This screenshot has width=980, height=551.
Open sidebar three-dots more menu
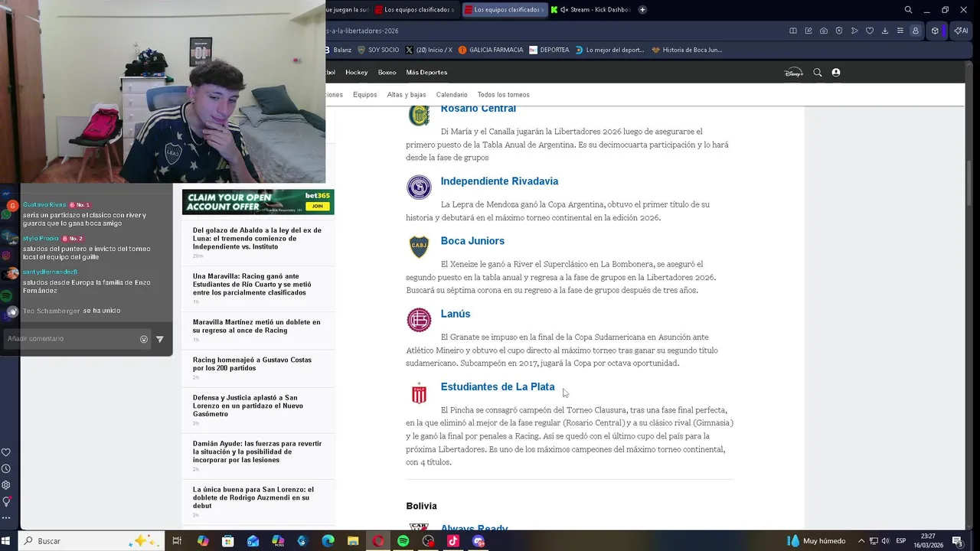pos(6,518)
